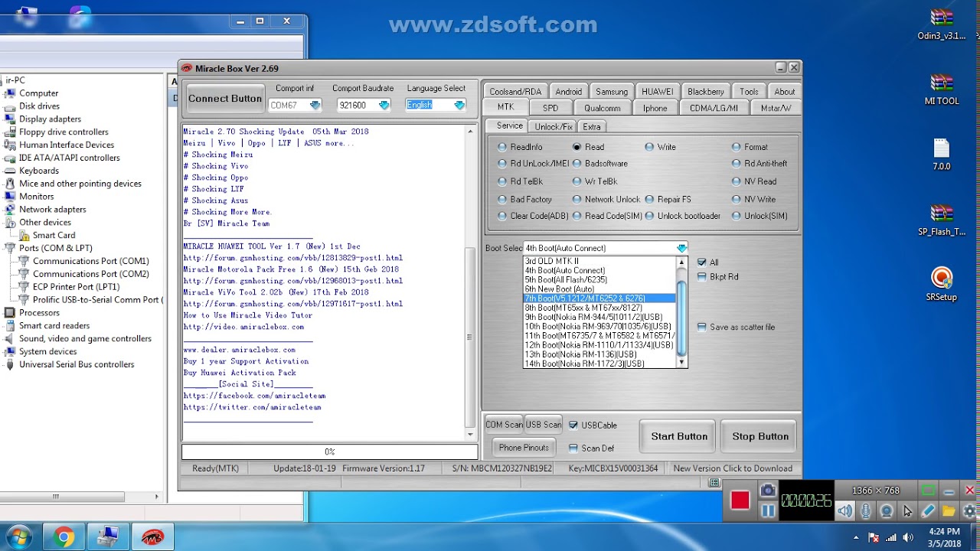This screenshot has width=980, height=551.
Task: Switch to the Qualcomm tab
Action: (603, 108)
